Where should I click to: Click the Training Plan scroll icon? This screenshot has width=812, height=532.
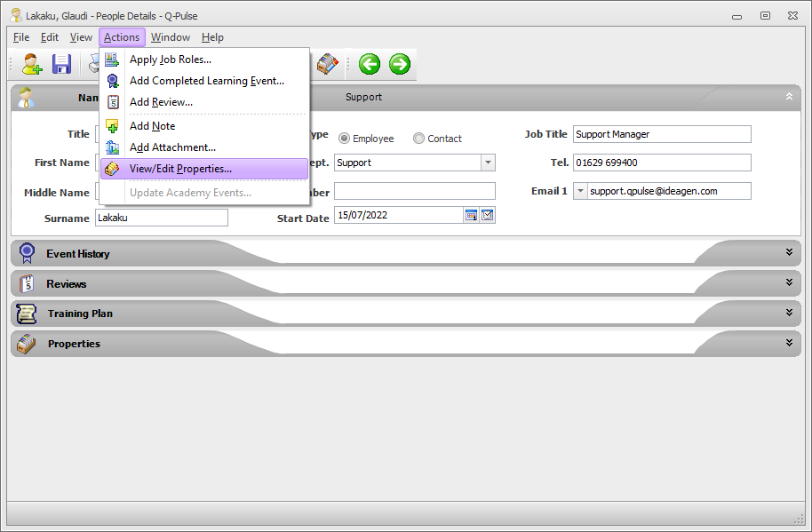(27, 314)
